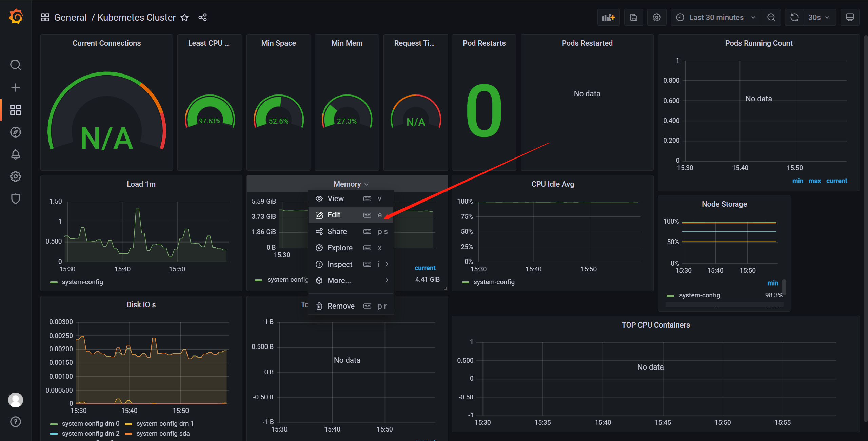Click the Node Storage legend scrollbar

[784, 287]
